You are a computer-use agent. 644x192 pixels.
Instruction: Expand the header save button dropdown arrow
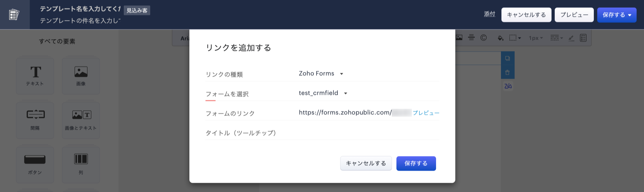coord(630,15)
